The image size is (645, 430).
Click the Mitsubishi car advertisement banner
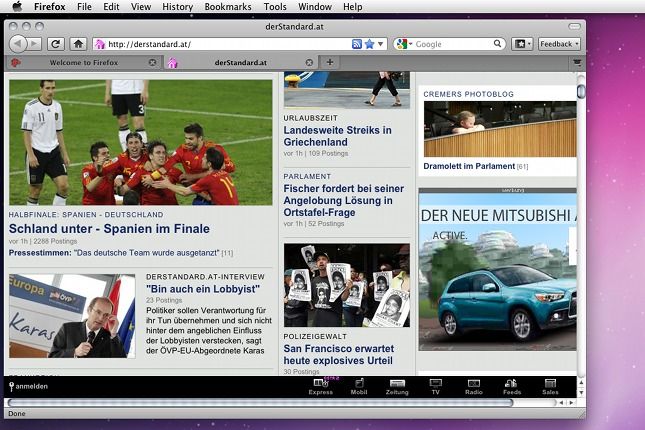(x=497, y=270)
